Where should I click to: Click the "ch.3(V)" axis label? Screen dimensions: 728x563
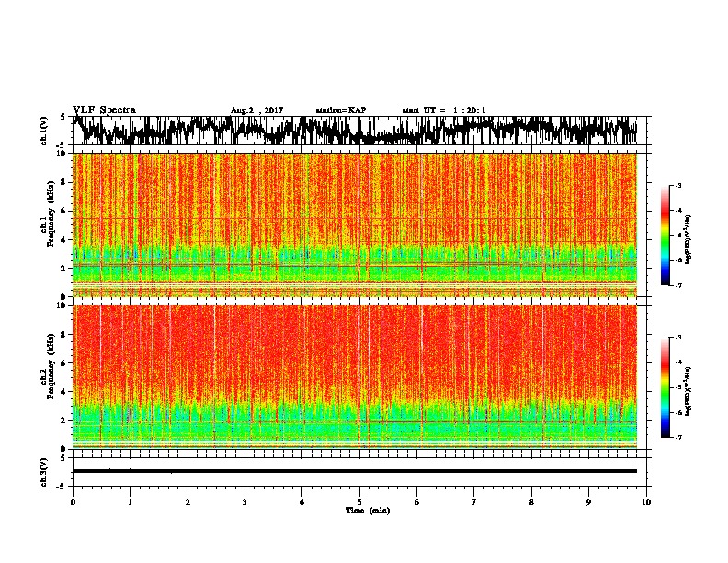pyautogui.click(x=44, y=472)
